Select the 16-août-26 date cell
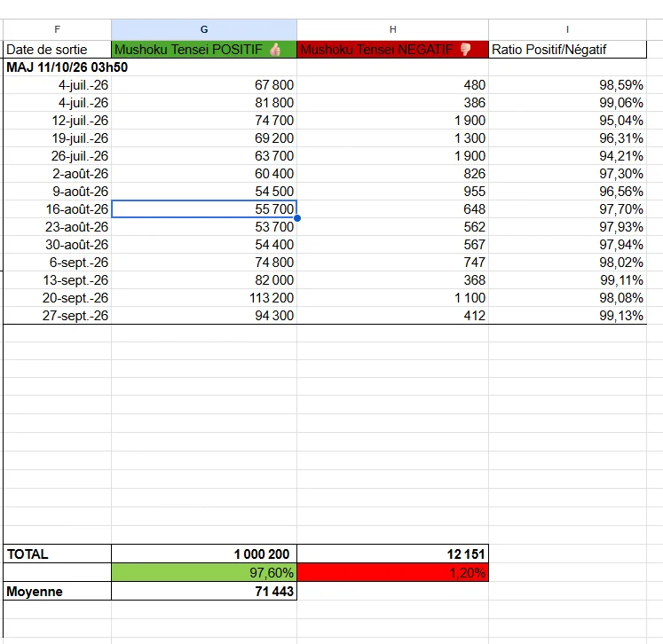The image size is (663, 644). coord(57,209)
